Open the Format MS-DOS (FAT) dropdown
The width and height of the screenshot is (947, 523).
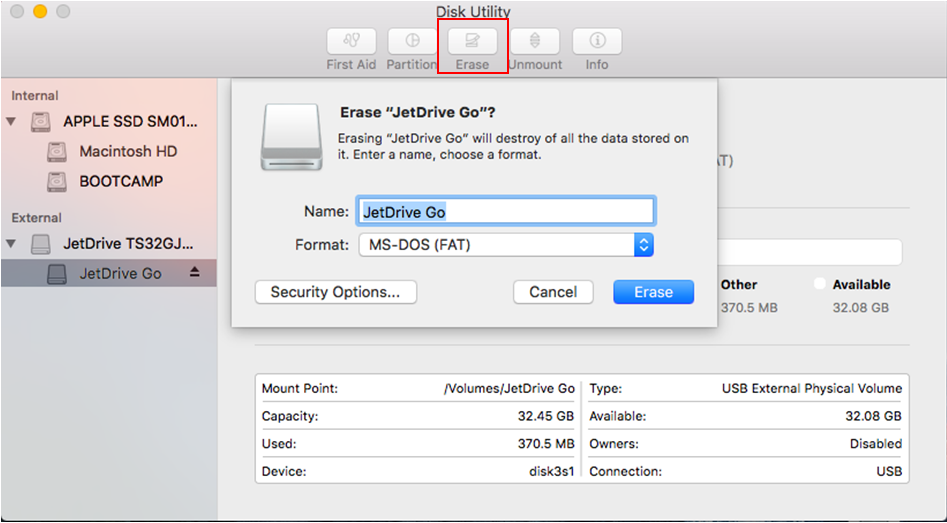(506, 245)
